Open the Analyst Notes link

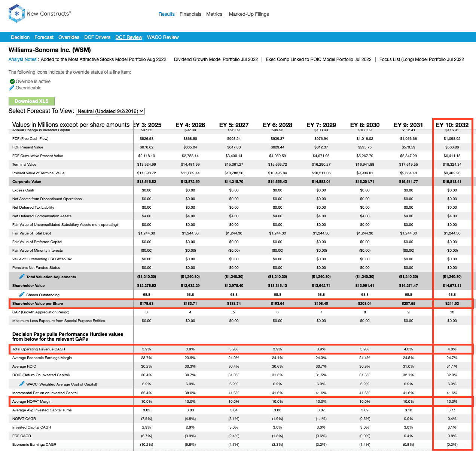pyautogui.click(x=22, y=59)
